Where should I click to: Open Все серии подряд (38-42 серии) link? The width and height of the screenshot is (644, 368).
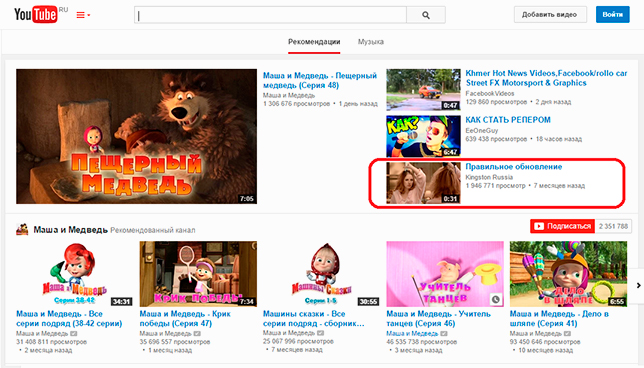tap(69, 319)
